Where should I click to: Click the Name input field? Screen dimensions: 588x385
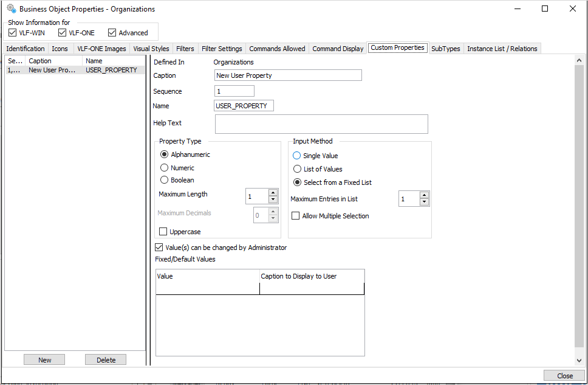[x=244, y=106]
